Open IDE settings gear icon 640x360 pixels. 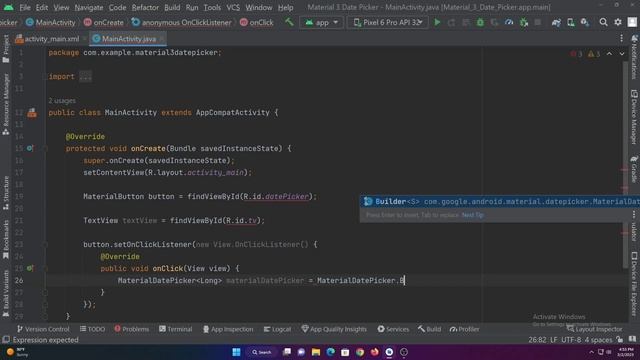click(x=618, y=22)
